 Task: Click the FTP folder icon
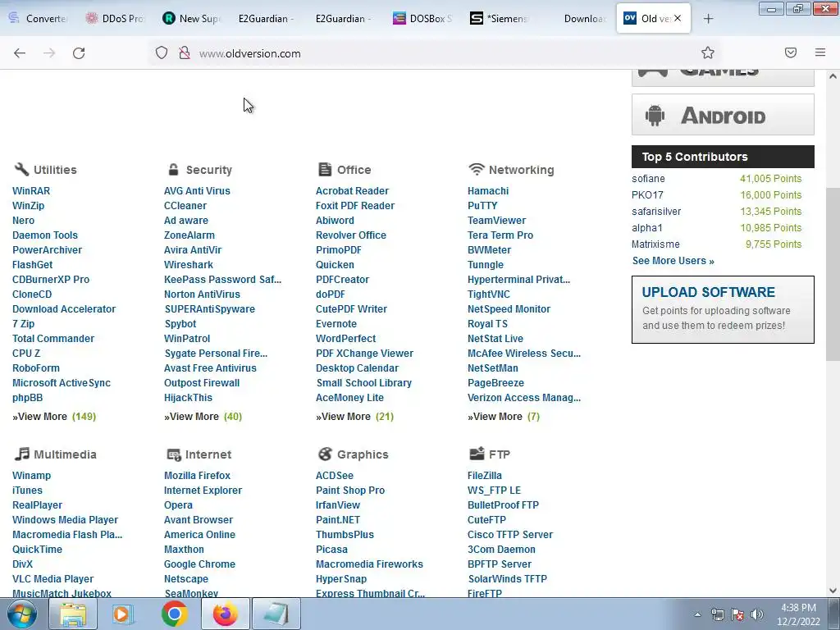(x=477, y=454)
